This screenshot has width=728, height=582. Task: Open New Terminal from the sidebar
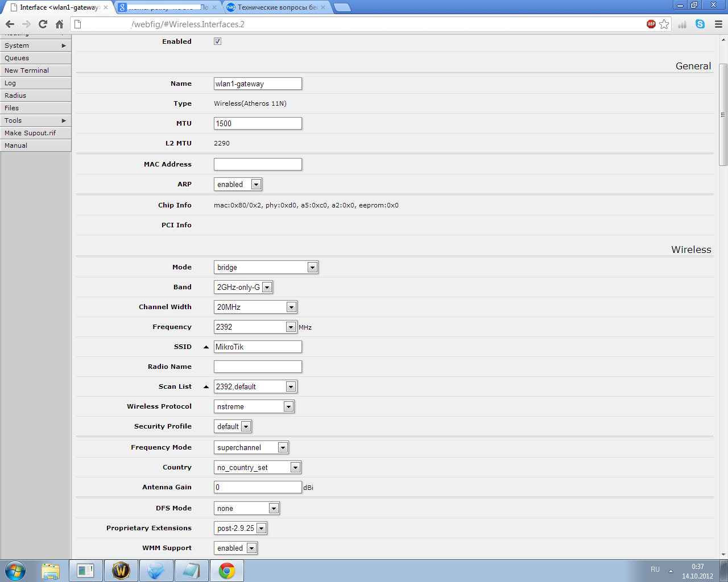click(x=35, y=70)
